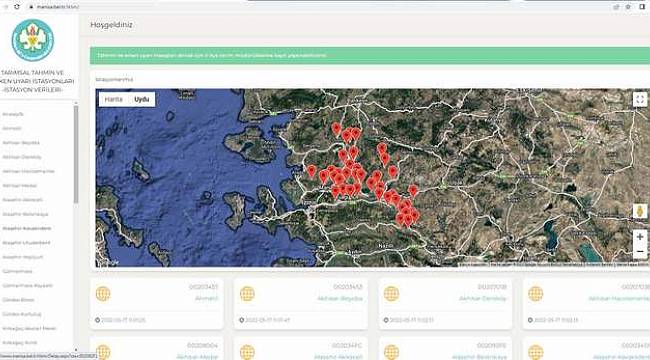Viewport: 650px width, 360px height.
Task: Zoom in the map with plus button
Action: point(640,237)
